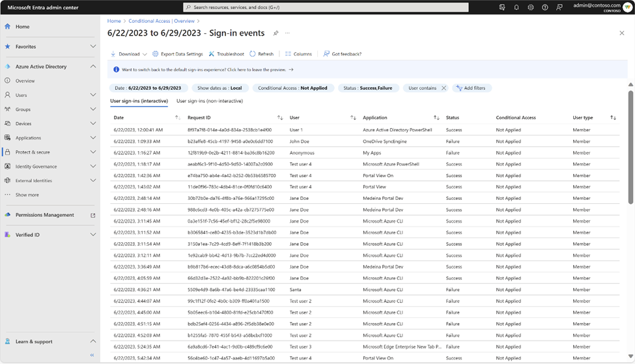Screen dimensions: 635x364
Task: Click the Users person icon
Action: pos(7,95)
